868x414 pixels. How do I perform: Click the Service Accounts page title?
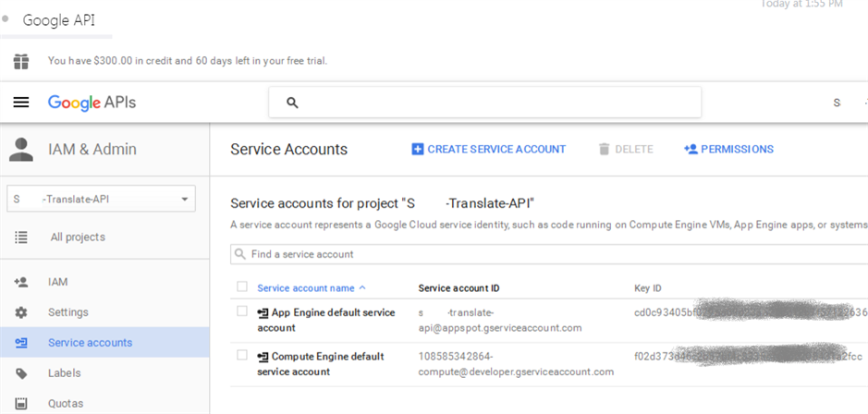click(289, 150)
